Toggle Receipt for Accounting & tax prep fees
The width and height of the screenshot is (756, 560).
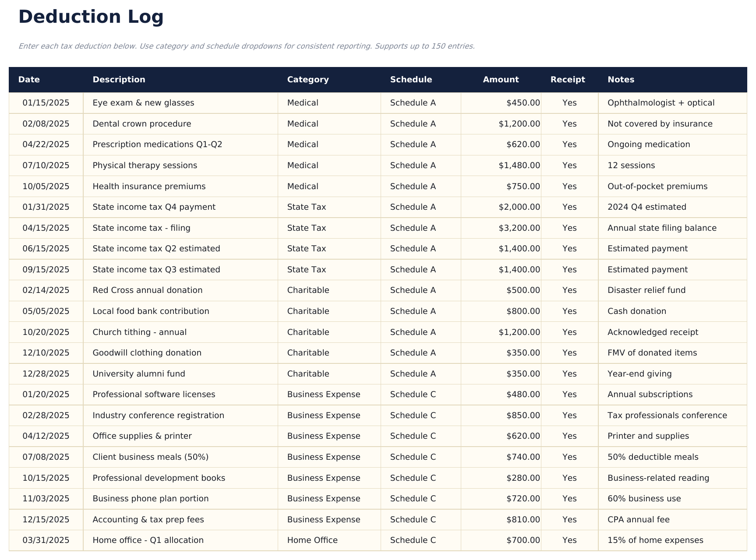569,520
